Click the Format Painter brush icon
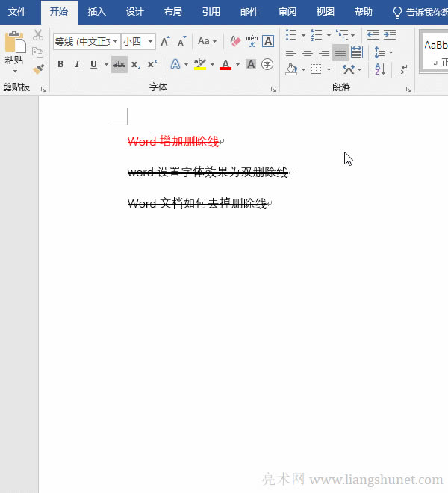The height and width of the screenshot is (493, 448). click(x=38, y=69)
